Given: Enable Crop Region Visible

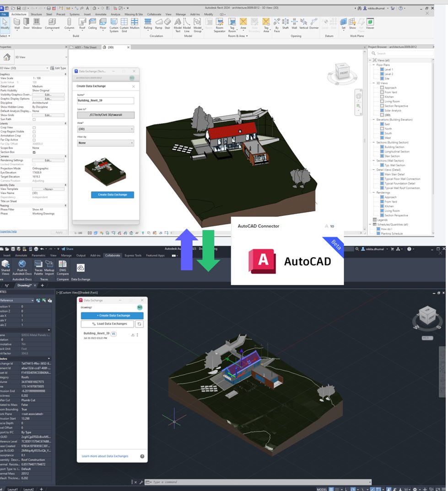Looking at the screenshot, I should click(34, 132).
